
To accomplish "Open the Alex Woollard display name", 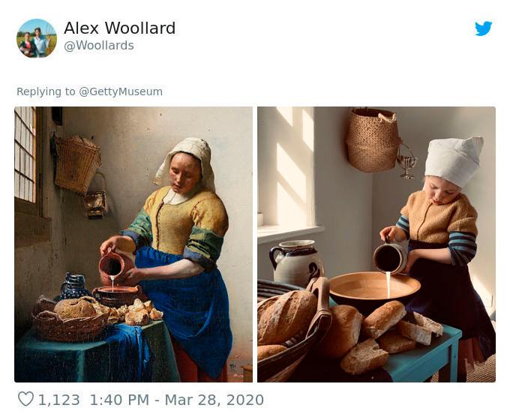I will (120, 28).
